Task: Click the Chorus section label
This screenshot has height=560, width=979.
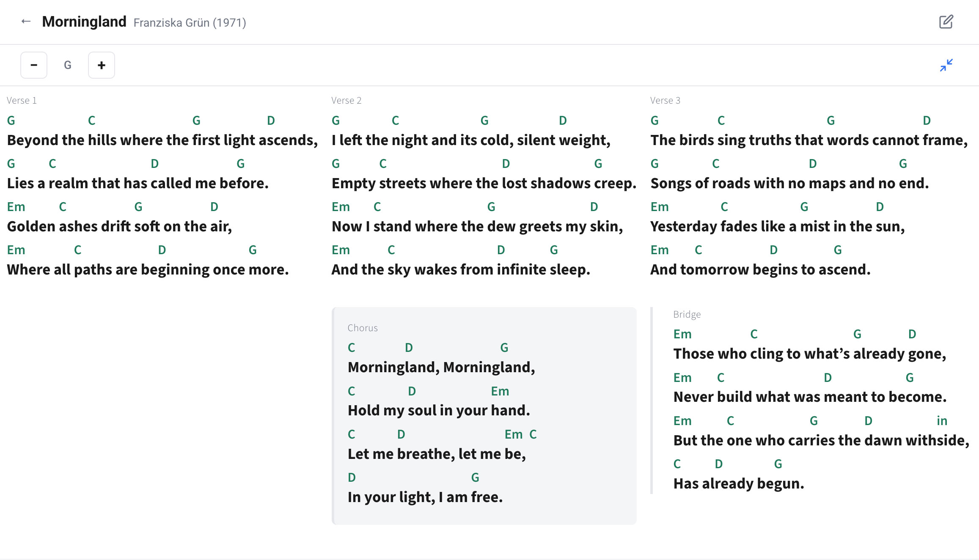Action: click(x=363, y=328)
